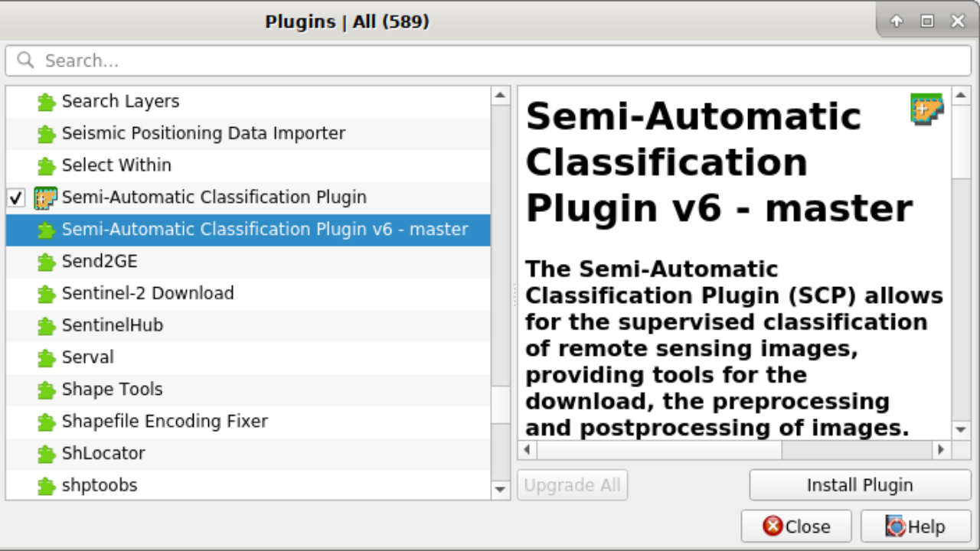
Task: Click the Semi-Automatic Classification Plugin icon
Action: 46,197
